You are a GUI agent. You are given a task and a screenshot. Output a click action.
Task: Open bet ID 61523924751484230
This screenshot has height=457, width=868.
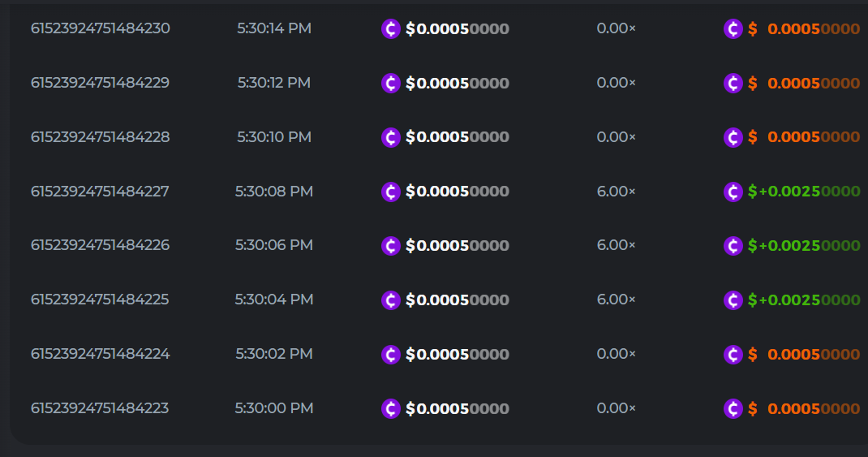click(x=101, y=28)
